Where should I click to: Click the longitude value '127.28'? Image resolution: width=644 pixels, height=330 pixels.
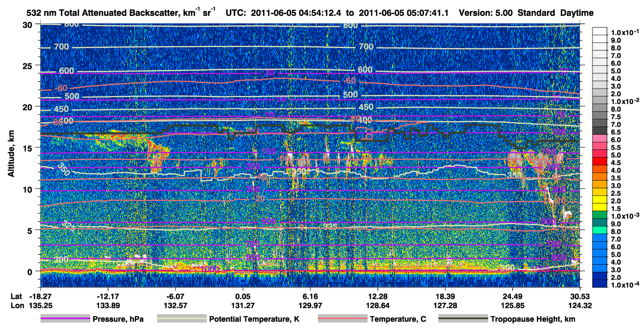445,305
